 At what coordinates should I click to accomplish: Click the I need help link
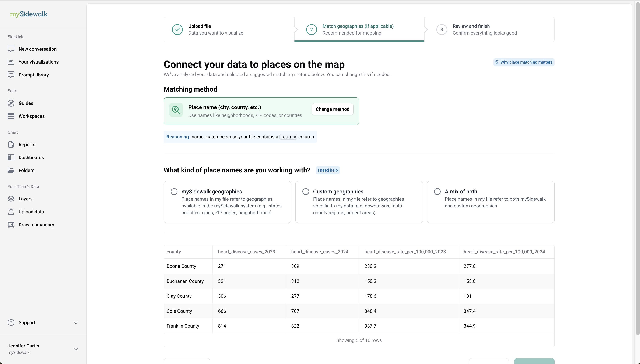(x=327, y=170)
